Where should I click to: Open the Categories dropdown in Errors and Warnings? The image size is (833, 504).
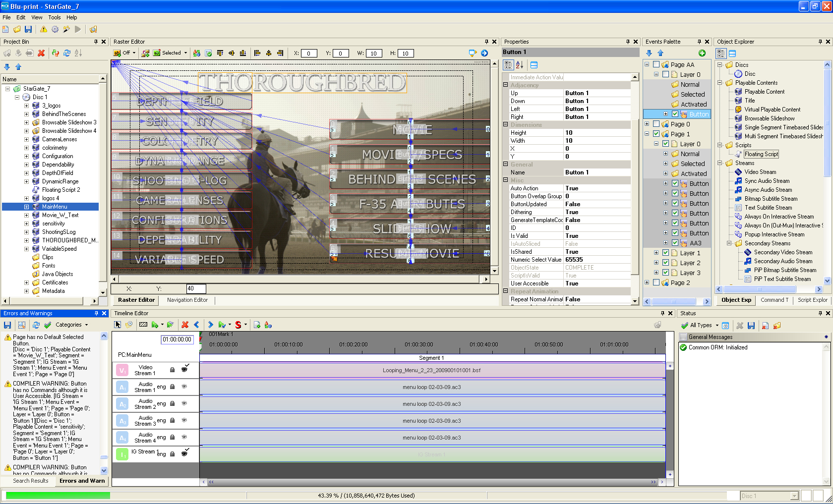point(71,325)
